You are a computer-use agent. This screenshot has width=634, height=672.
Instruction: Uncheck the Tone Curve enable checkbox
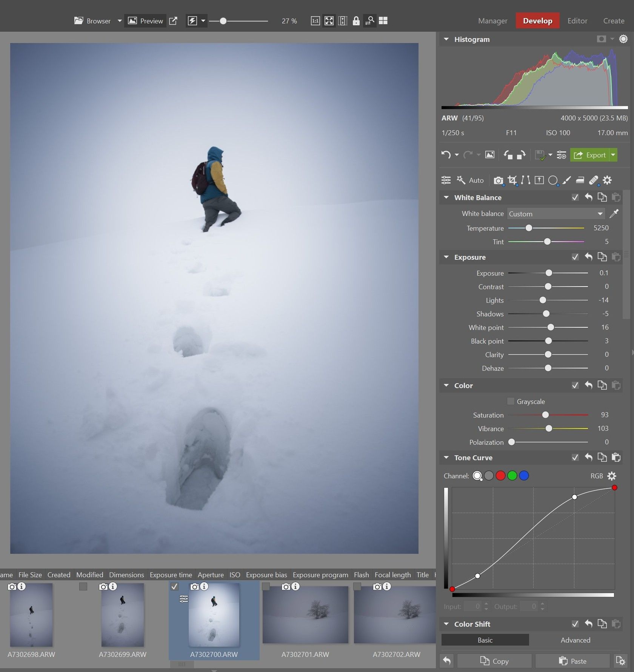pyautogui.click(x=575, y=458)
